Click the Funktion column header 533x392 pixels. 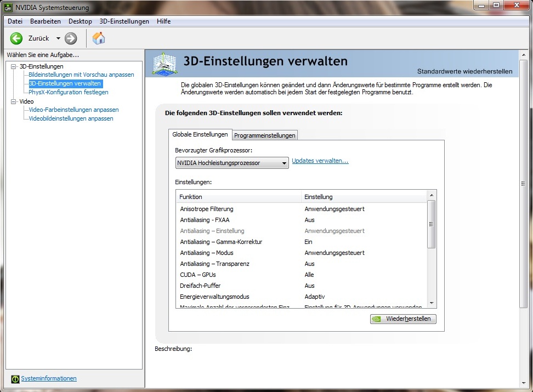239,197
